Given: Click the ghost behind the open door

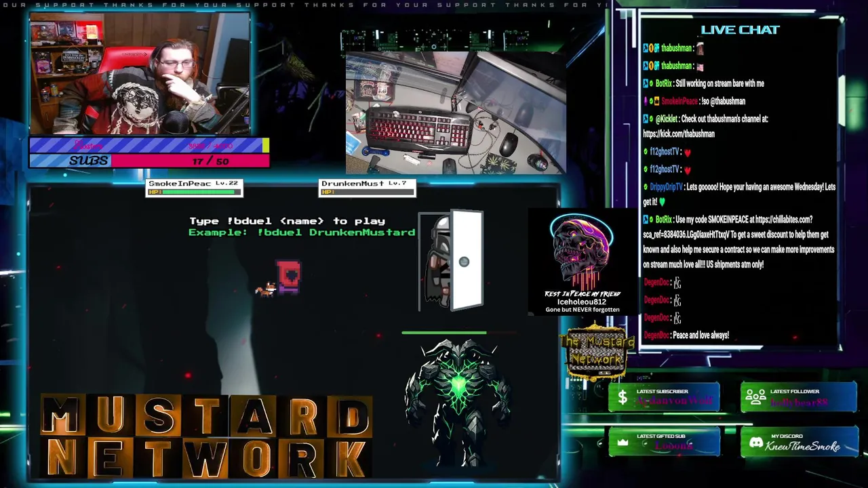Looking at the screenshot, I should [x=437, y=261].
